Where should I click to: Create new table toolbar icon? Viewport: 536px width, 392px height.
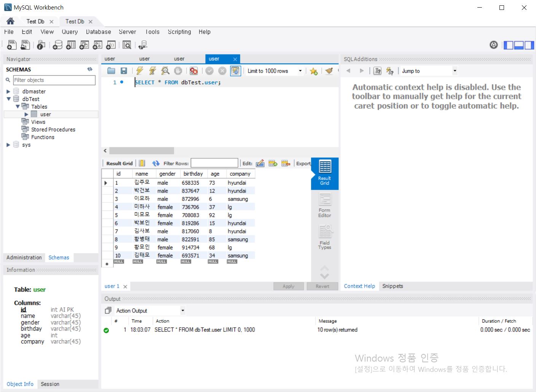click(x=71, y=45)
